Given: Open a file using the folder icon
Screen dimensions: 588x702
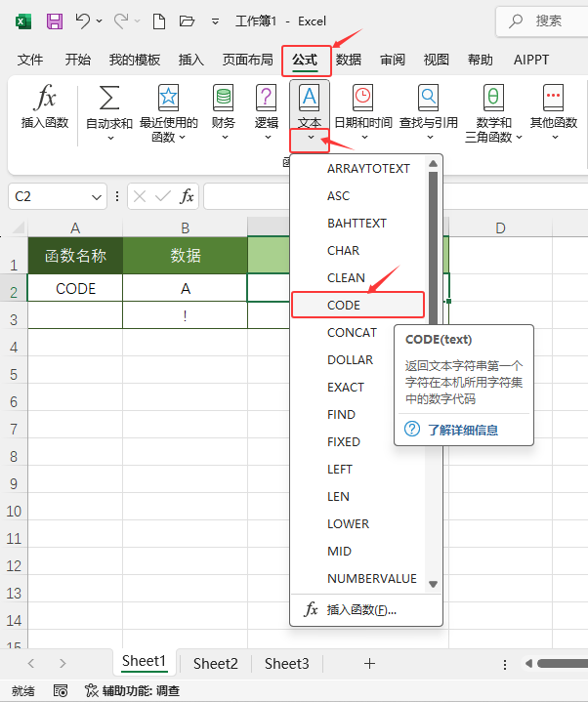Looking at the screenshot, I should pyautogui.click(x=187, y=21).
